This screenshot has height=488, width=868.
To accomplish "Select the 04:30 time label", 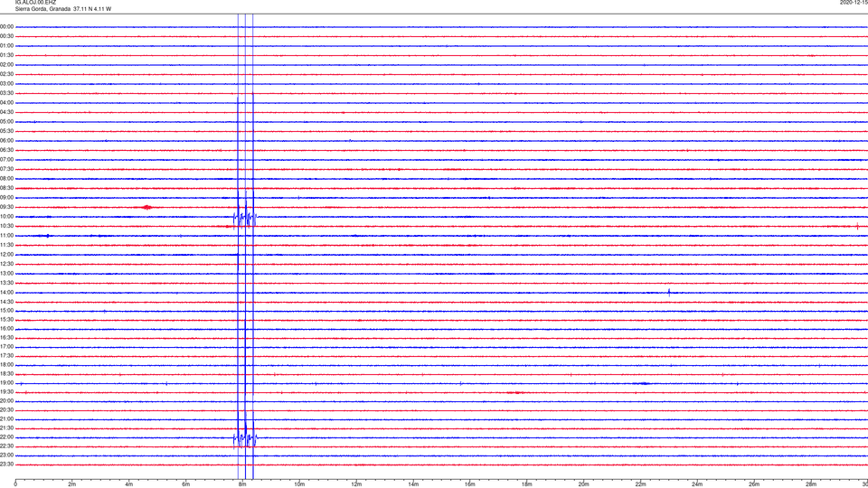I will pos(6,112).
